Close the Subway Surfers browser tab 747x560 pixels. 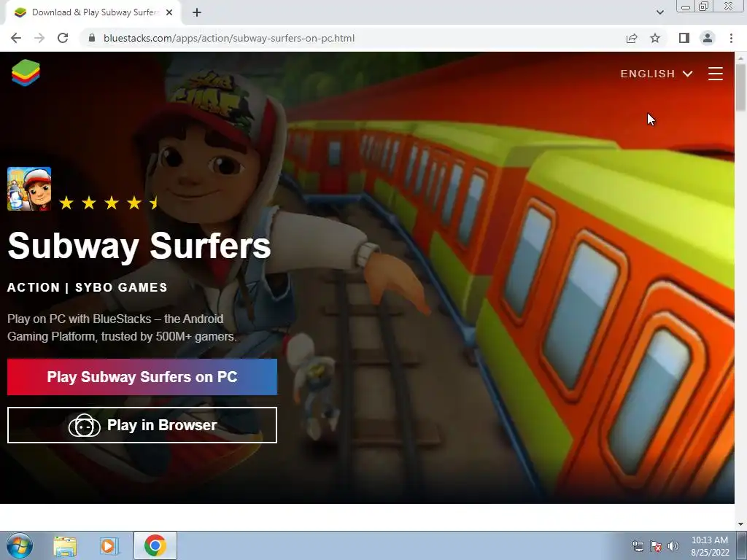169,12
